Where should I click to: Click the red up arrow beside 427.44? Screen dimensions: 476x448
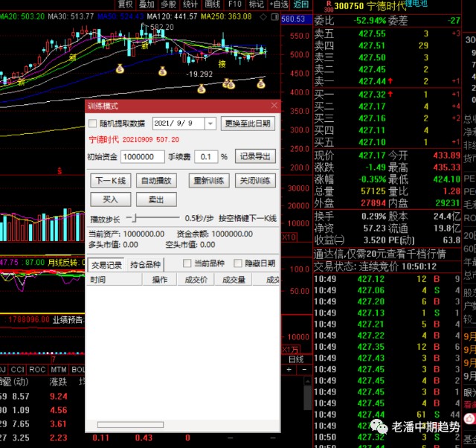390,81
